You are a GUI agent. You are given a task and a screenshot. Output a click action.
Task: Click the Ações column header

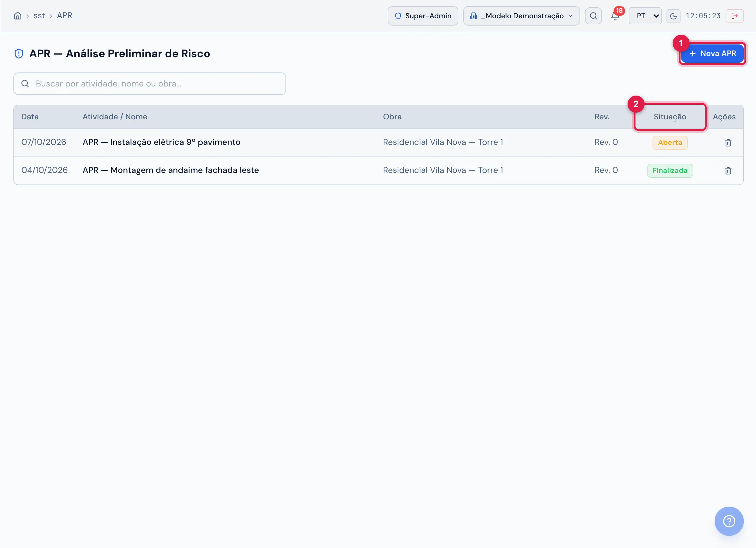click(724, 117)
